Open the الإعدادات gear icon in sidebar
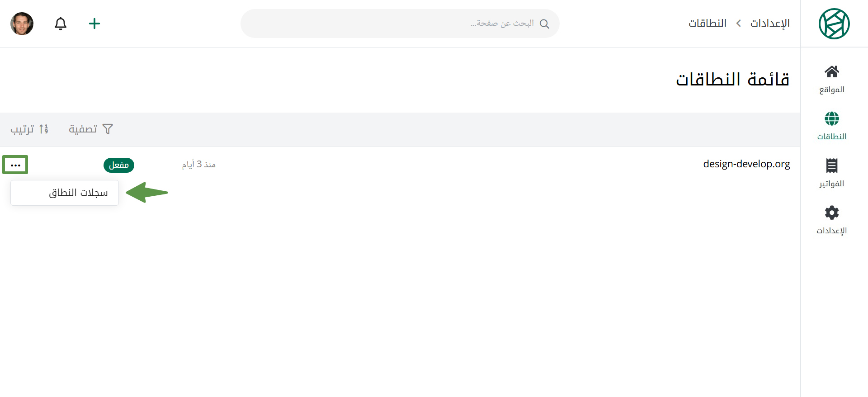Screen dimensions: 868x397 (x=832, y=213)
